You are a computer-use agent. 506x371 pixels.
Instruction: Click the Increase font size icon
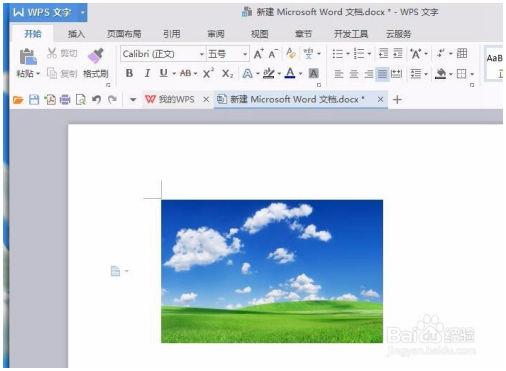pos(258,54)
